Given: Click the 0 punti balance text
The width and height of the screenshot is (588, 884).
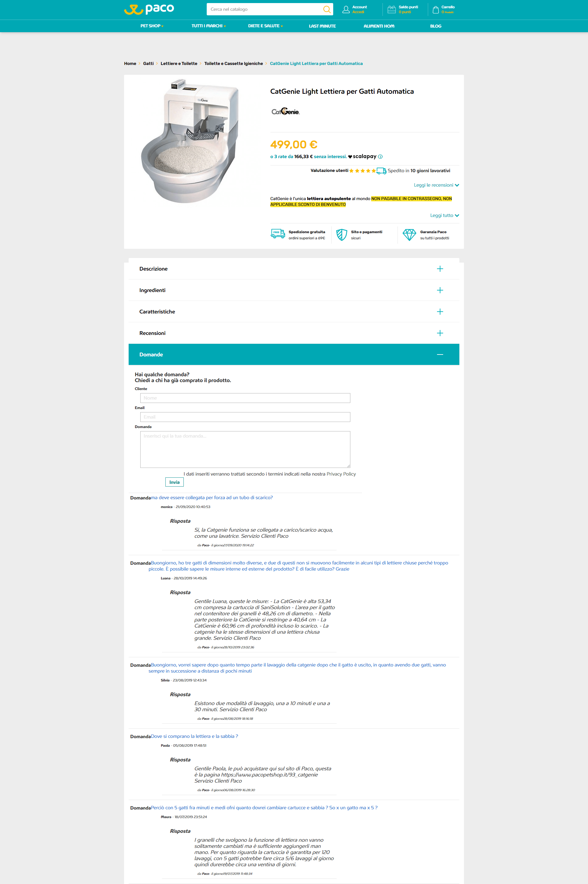Looking at the screenshot, I should point(405,12).
